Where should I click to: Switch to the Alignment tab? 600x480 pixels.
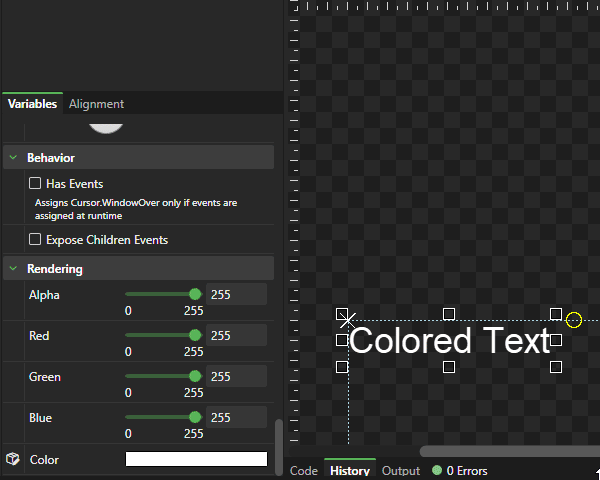(x=96, y=104)
